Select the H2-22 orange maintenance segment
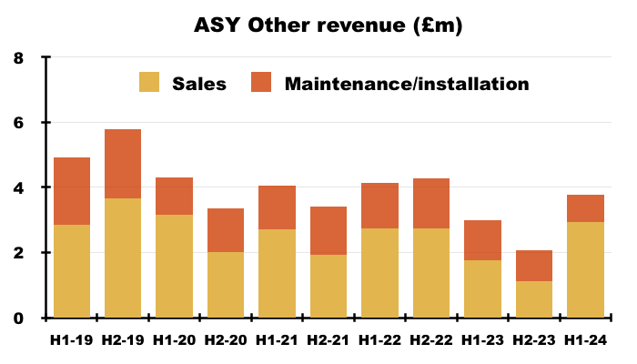Screen dimensions: 637x364 click(430, 203)
